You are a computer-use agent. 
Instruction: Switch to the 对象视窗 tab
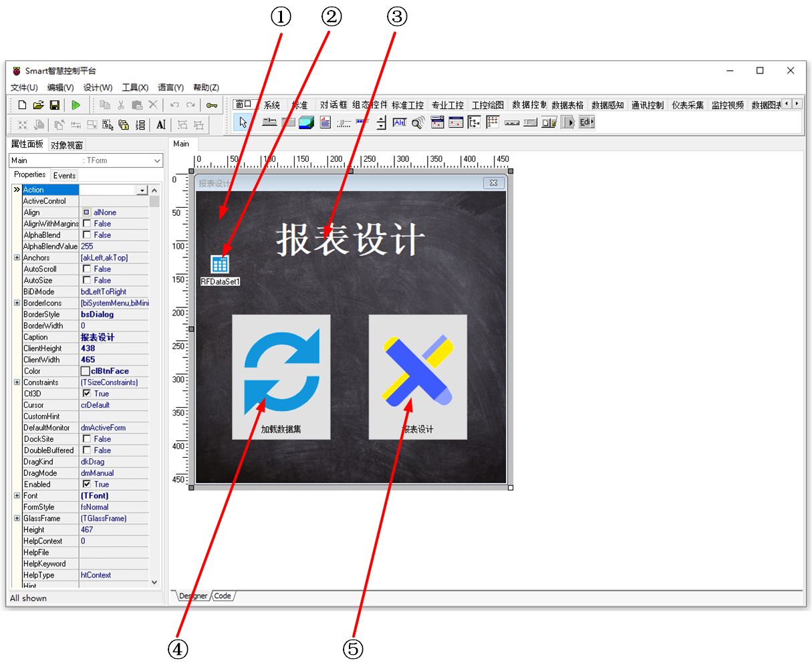(67, 145)
